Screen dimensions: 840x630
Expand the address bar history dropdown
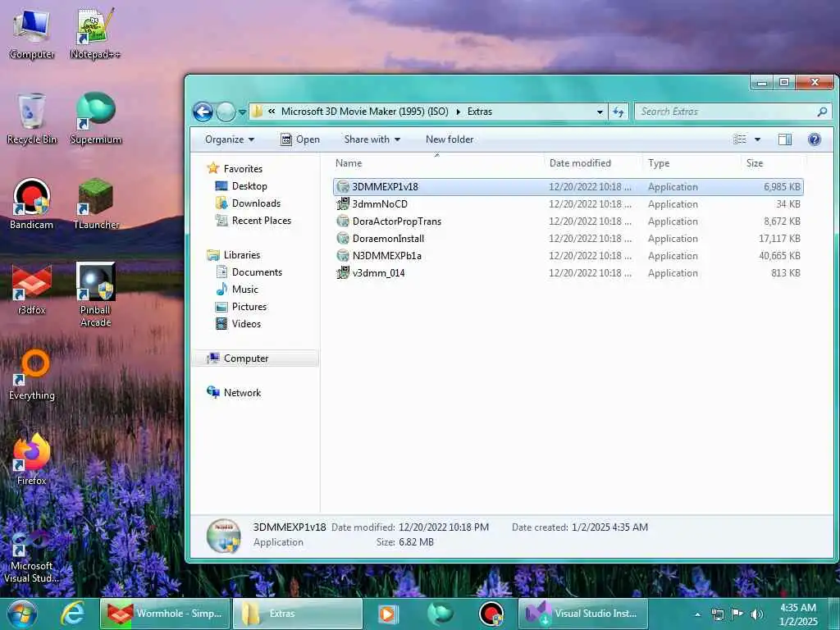point(600,112)
